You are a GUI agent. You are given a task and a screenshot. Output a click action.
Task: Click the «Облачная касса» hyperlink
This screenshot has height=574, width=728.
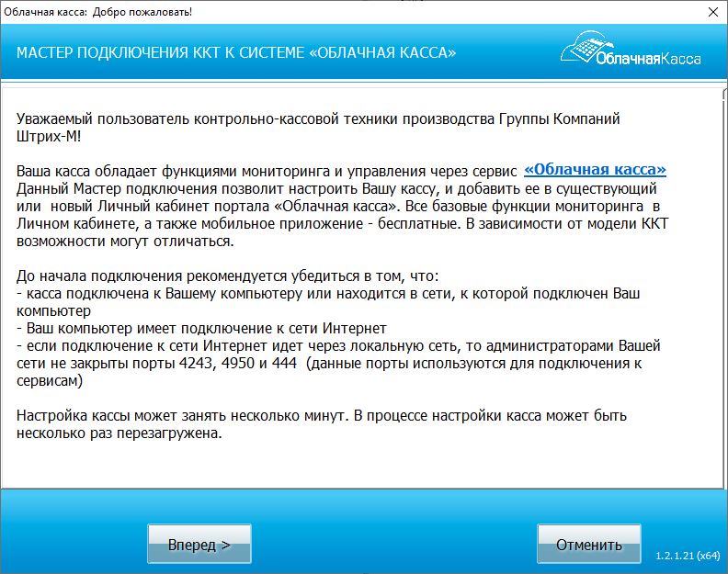click(x=595, y=170)
